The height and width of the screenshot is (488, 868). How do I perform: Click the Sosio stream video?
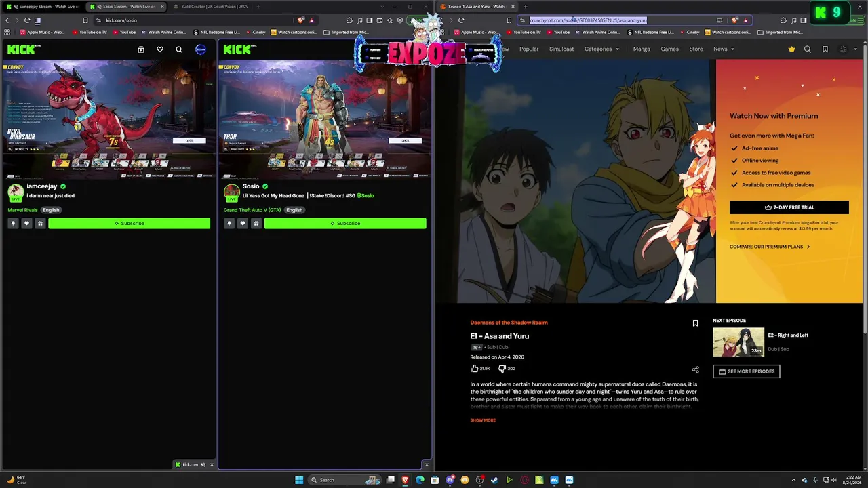[x=324, y=119]
